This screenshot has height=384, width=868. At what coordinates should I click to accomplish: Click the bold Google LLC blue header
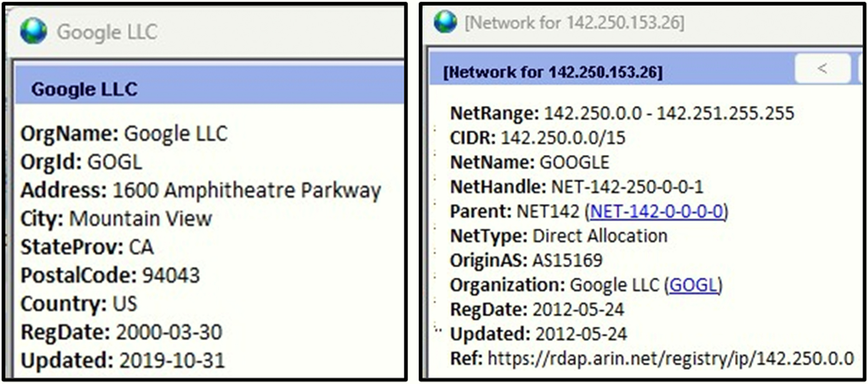tap(84, 89)
